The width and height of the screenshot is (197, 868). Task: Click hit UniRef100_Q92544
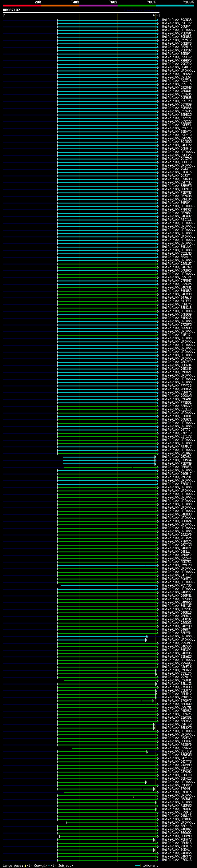(x=177, y=558)
